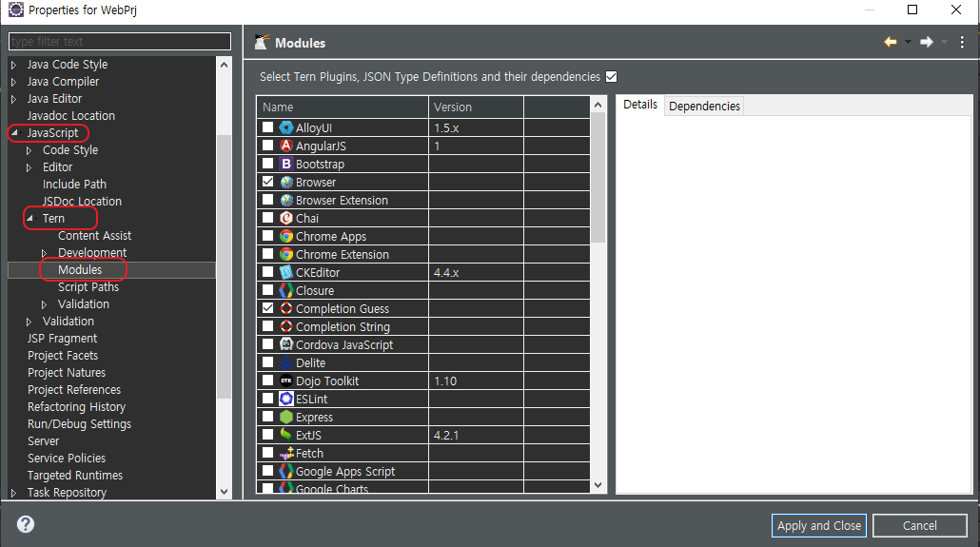
Task: Toggle the select dependencies checkbox
Action: point(611,76)
